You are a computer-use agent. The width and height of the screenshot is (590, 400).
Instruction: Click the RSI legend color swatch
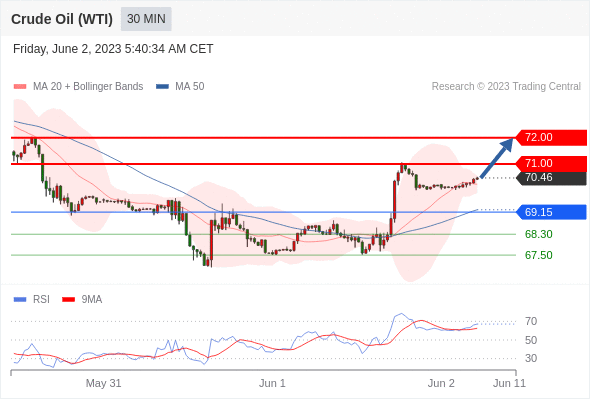(x=20, y=300)
